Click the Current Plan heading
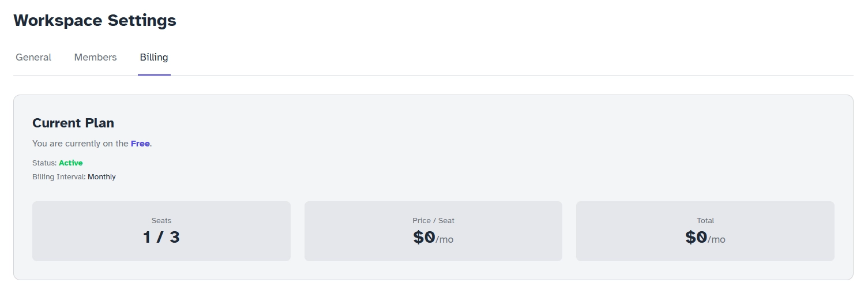The image size is (868, 290). [x=73, y=123]
